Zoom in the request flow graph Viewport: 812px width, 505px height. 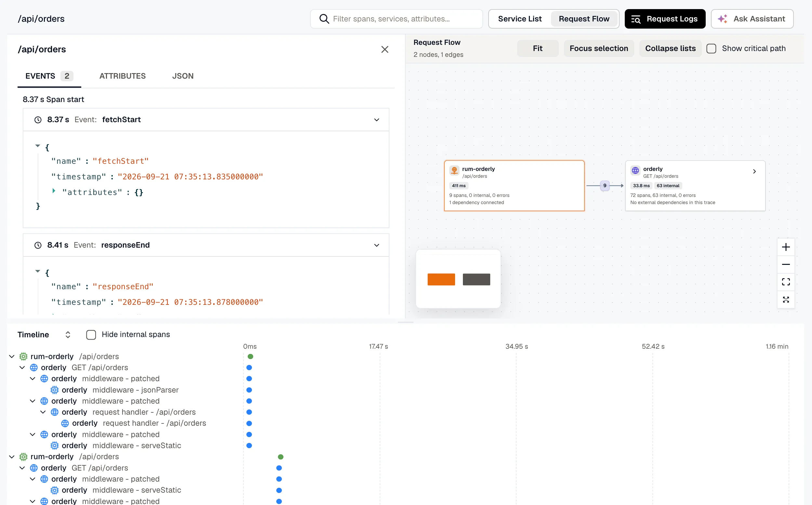tap(786, 247)
